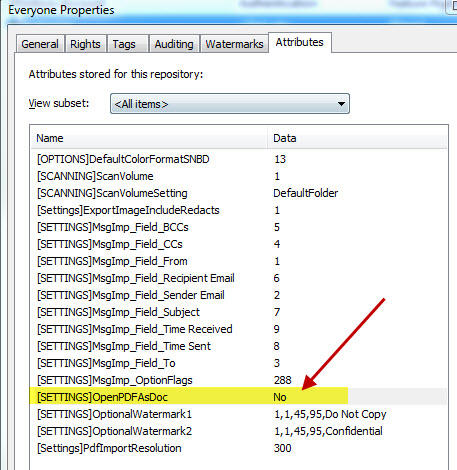Go to the Auditing tab
Viewport: 457px width, 470px height.
pos(174,44)
